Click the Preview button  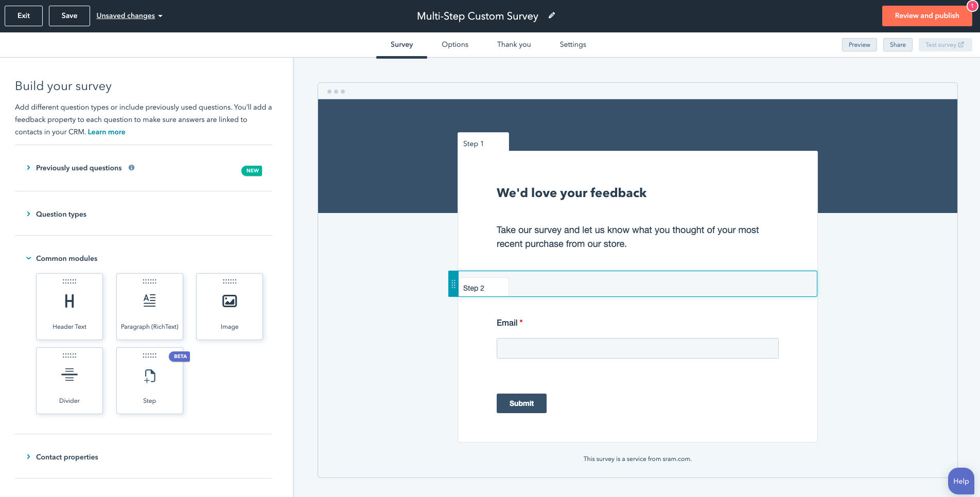859,45
